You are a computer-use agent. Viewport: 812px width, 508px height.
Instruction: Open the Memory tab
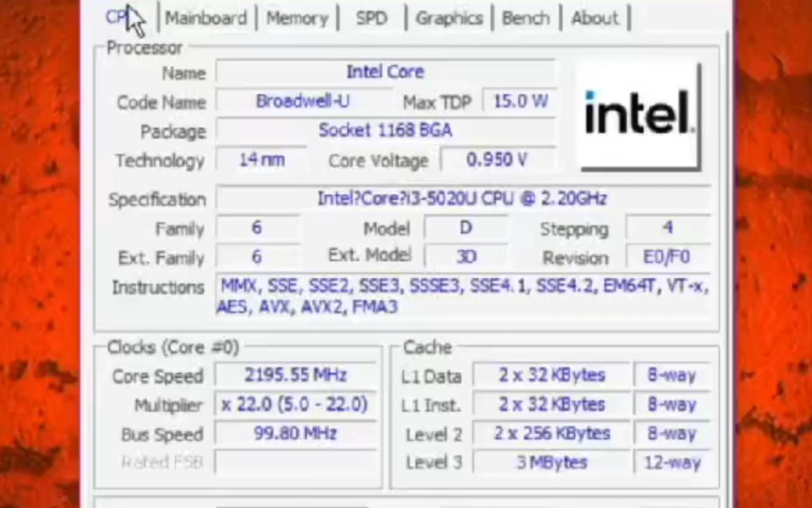(x=297, y=18)
